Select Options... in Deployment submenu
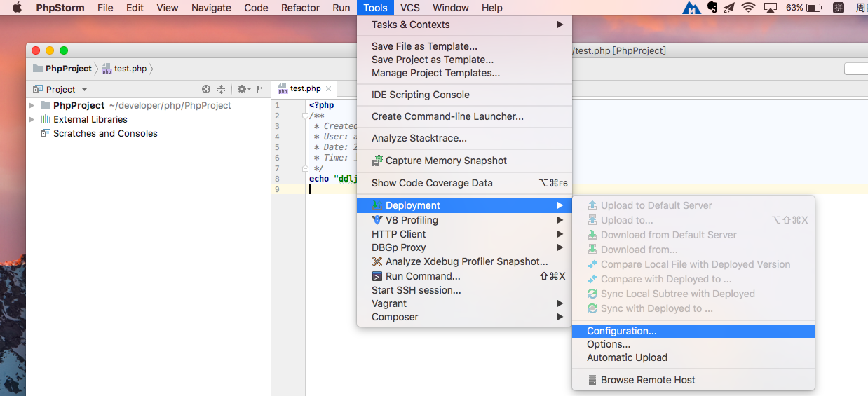 [x=693, y=344]
